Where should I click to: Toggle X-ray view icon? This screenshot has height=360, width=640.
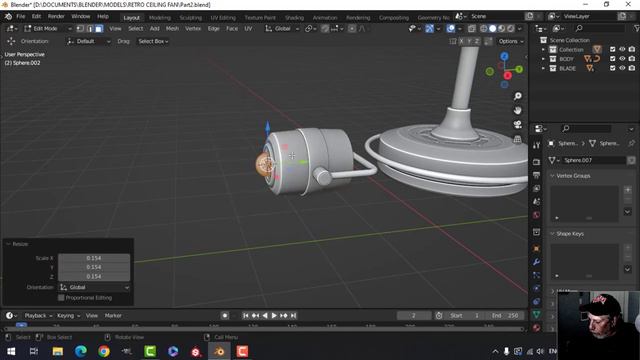[x=472, y=29]
